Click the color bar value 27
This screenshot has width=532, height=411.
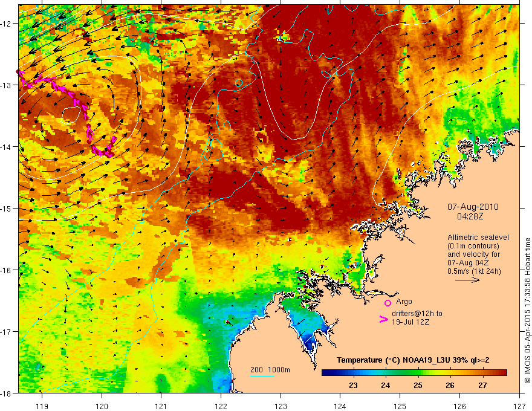482,385
